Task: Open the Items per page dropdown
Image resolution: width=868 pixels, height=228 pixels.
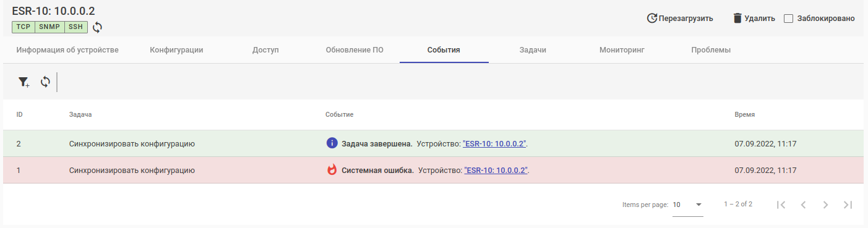Action: coord(688,205)
